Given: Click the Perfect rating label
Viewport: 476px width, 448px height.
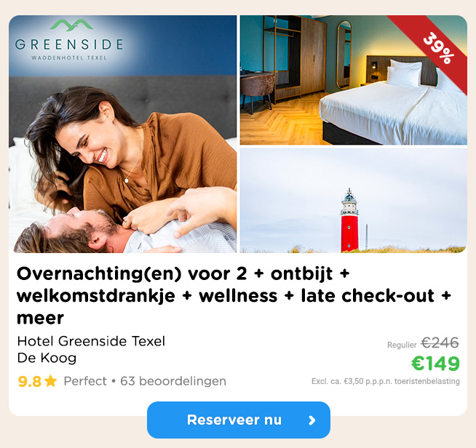Looking at the screenshot, I should click(85, 381).
